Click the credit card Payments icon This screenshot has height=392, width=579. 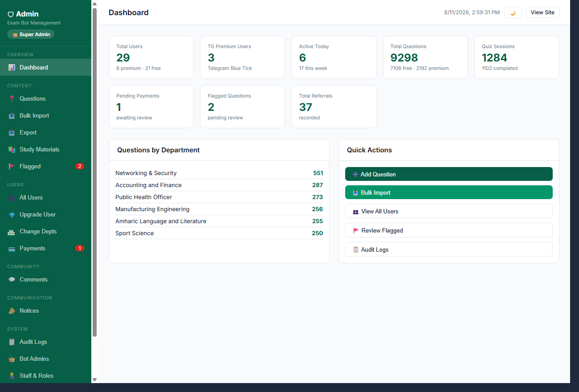[12, 249]
